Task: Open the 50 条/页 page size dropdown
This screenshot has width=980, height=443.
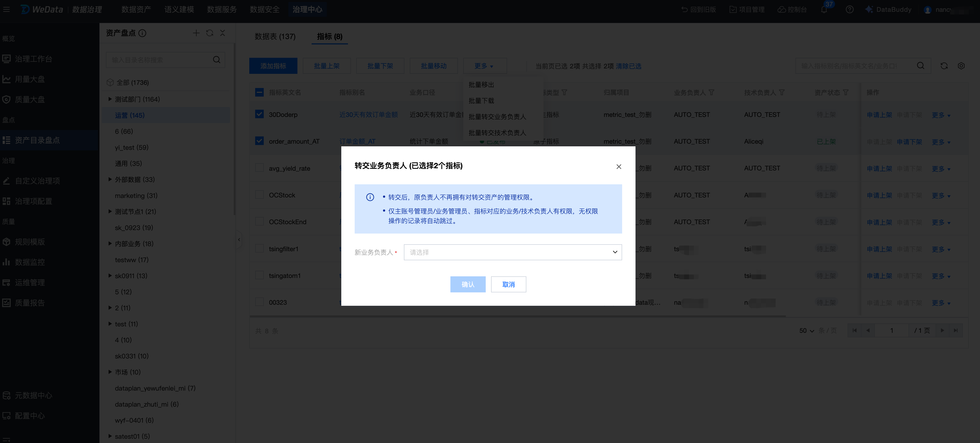Action: (x=806, y=330)
